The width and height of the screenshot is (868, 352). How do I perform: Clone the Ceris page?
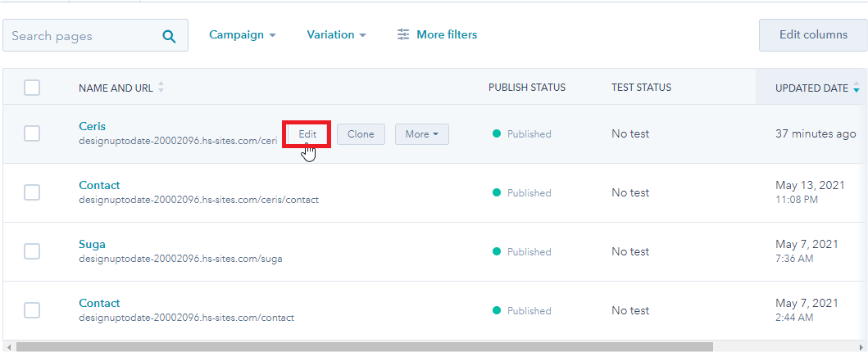coord(361,134)
